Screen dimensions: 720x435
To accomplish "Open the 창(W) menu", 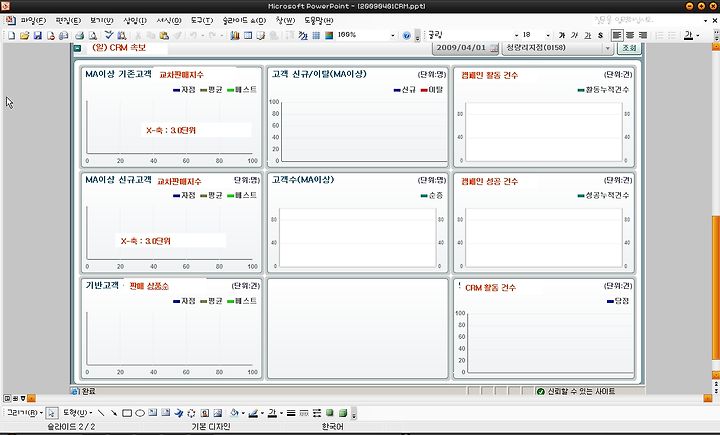I will coord(285,21).
